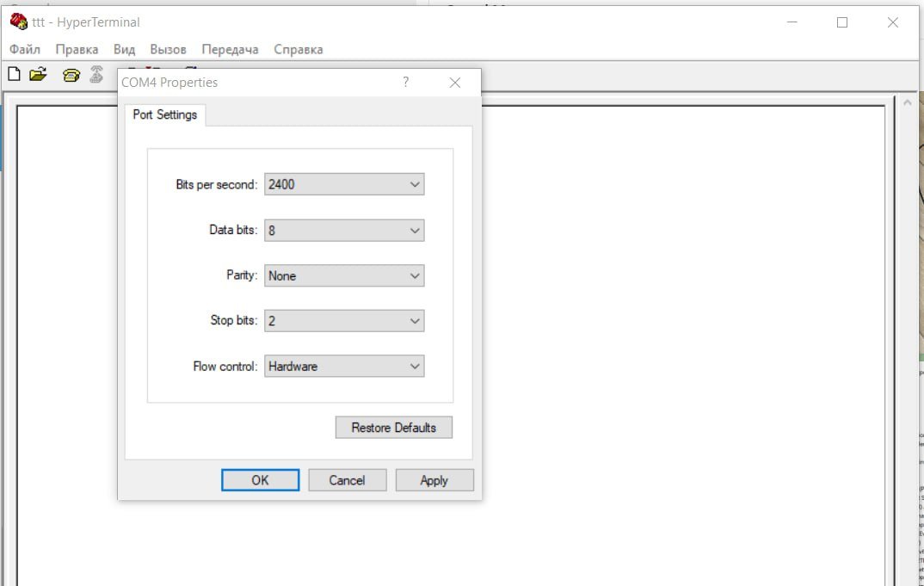Image resolution: width=924 pixels, height=586 pixels.
Task: Click the Open file folder icon
Action: click(x=38, y=75)
